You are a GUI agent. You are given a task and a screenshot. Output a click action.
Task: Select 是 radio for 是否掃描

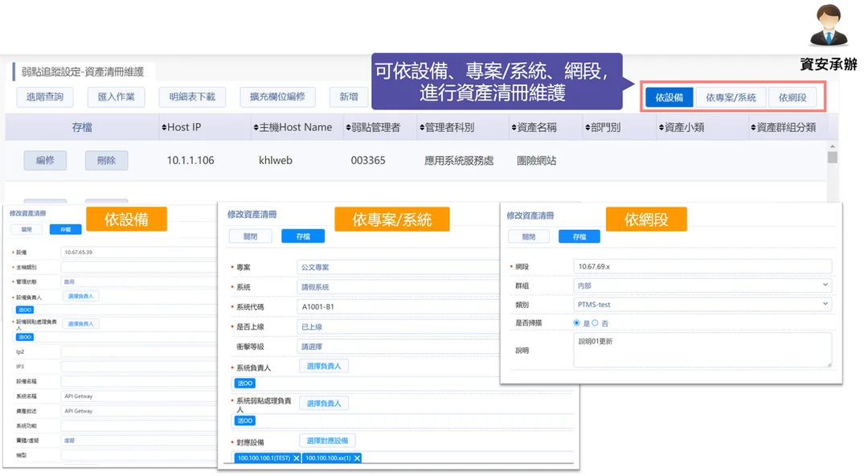pos(577,323)
